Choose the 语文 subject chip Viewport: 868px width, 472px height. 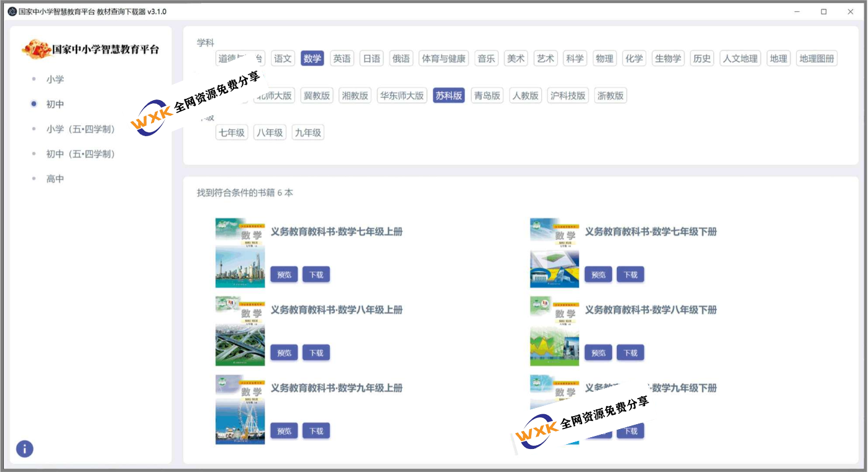click(283, 58)
